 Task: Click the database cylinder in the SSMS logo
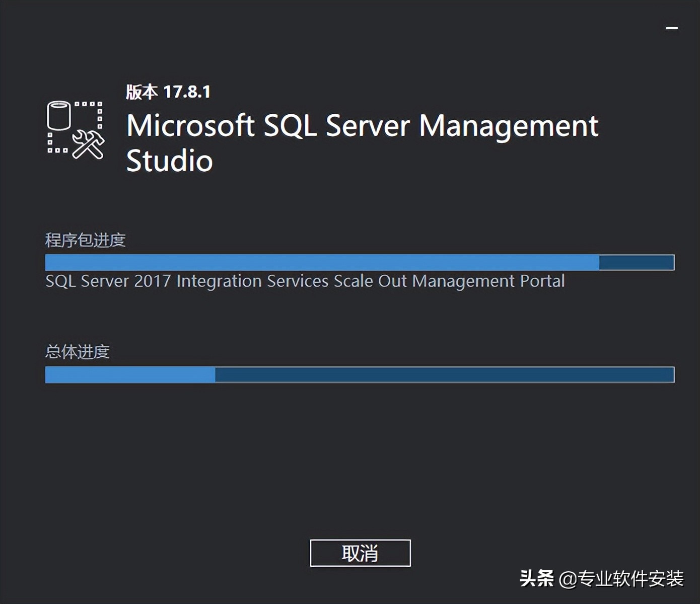59,115
